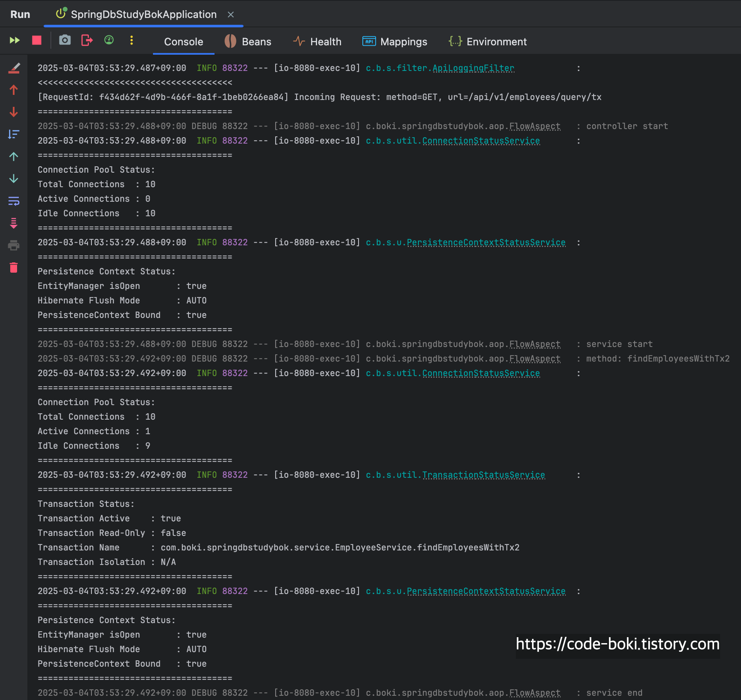Click the Idle Connections : 9 line

pyautogui.click(x=94, y=446)
